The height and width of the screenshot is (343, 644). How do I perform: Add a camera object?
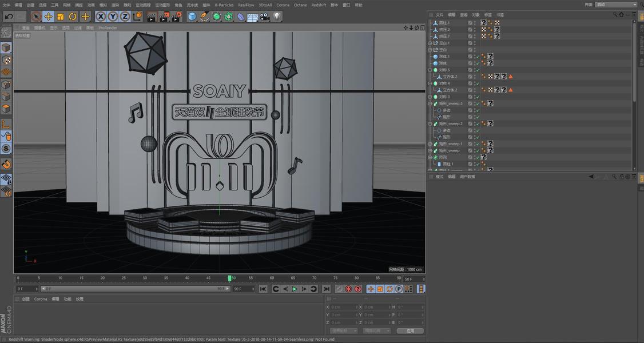pos(264,17)
